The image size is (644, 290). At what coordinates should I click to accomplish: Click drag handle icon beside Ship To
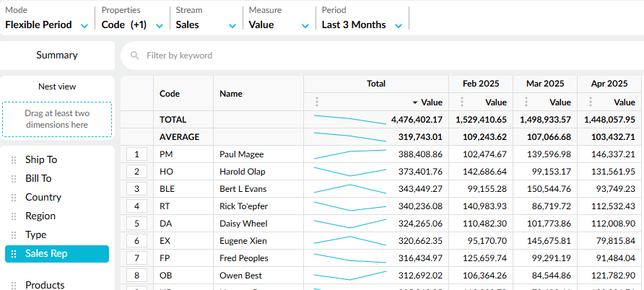pos(14,160)
